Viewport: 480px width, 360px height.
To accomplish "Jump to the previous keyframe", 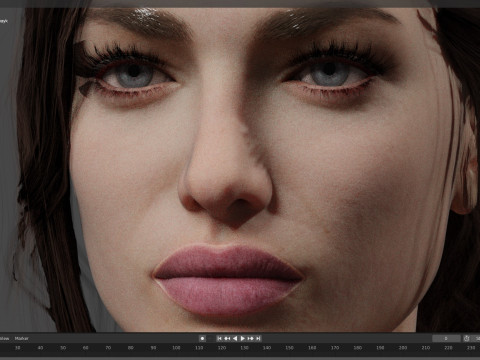I will 227,338.
